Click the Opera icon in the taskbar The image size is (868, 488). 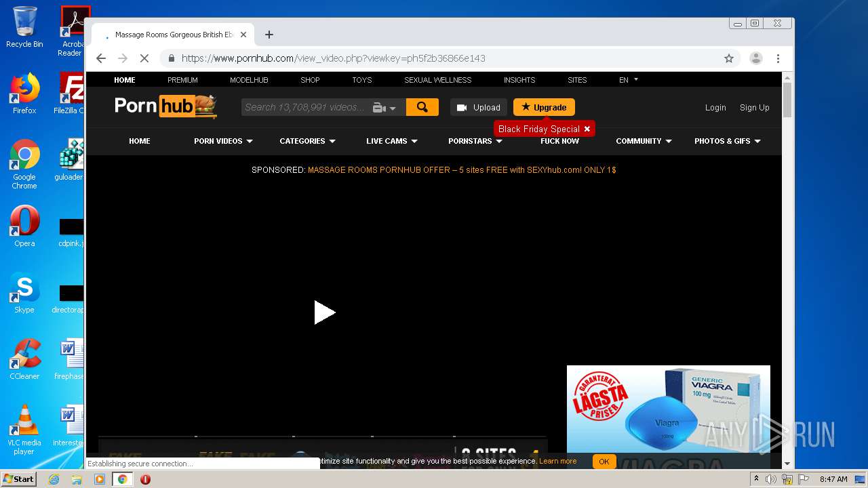point(145,479)
